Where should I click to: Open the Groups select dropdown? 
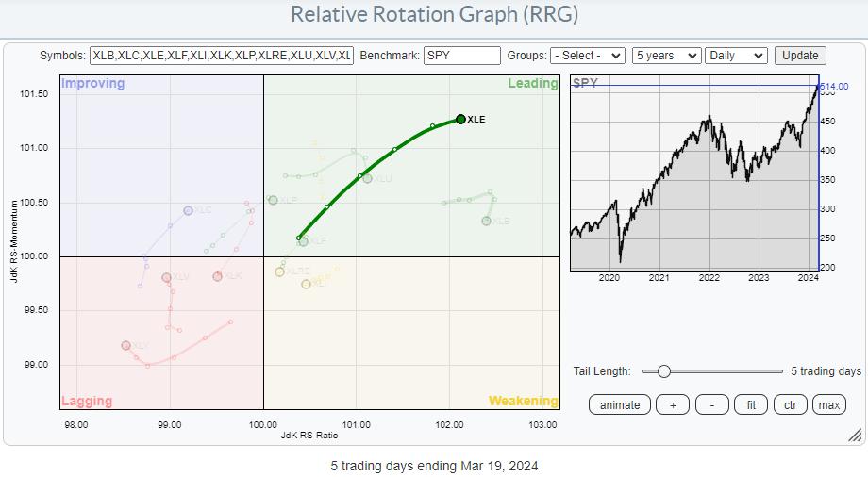(x=588, y=56)
